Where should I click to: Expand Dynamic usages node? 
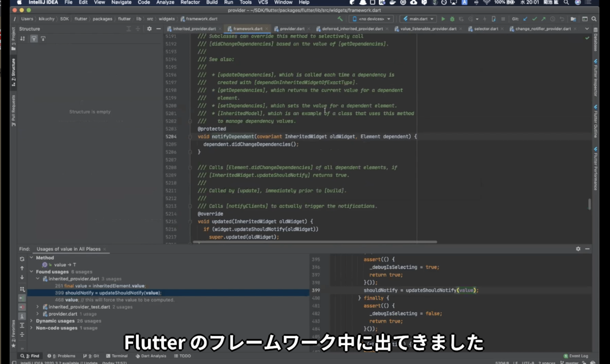pyautogui.click(x=31, y=321)
